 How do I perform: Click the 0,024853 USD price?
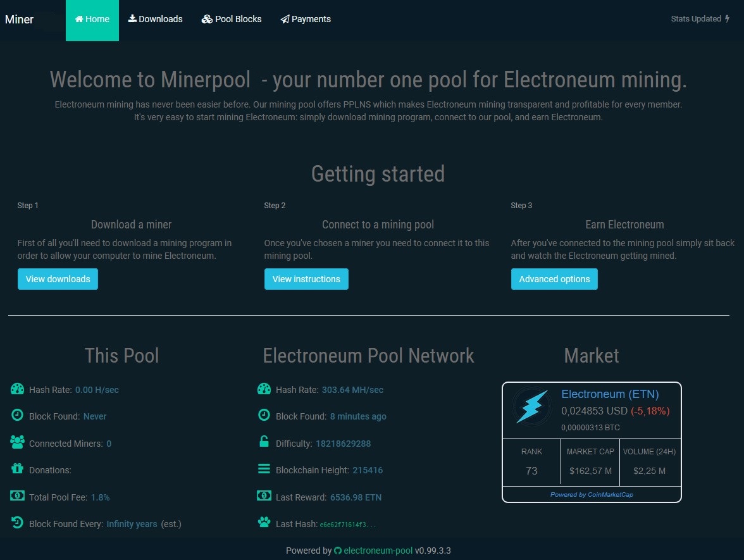[594, 411]
